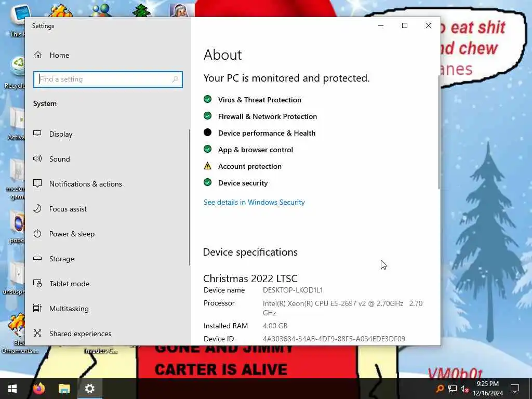The width and height of the screenshot is (532, 399).
Task: Click the Virus & Threat Protection green check
Action: tap(207, 99)
